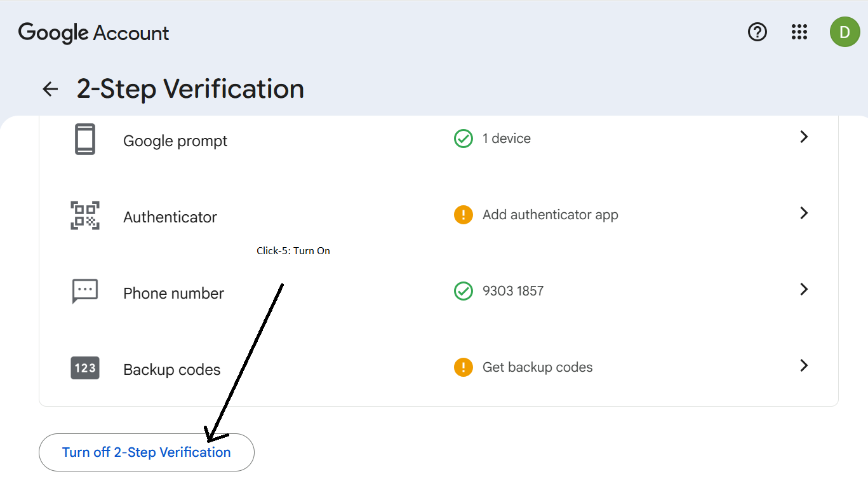This screenshot has height=488, width=868.
Task: Click the Authenticator QR code icon
Action: (85, 215)
